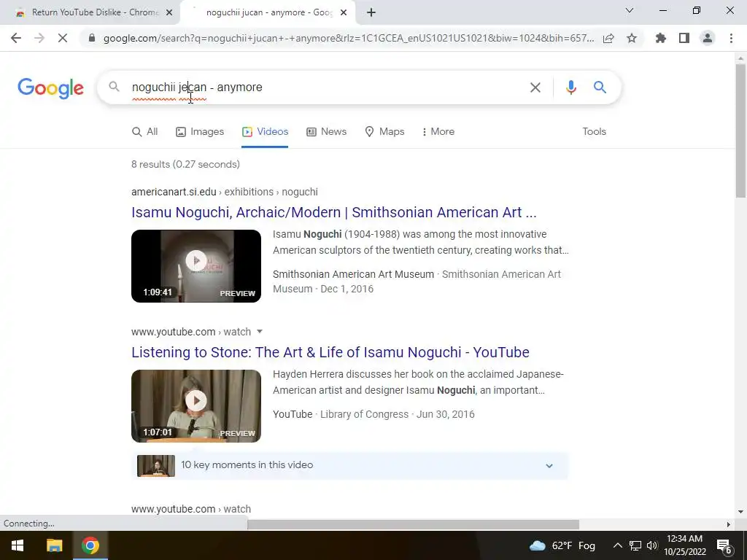Click Chrome icon in taskbar
Screen dimensions: 747x560
[90, 545]
